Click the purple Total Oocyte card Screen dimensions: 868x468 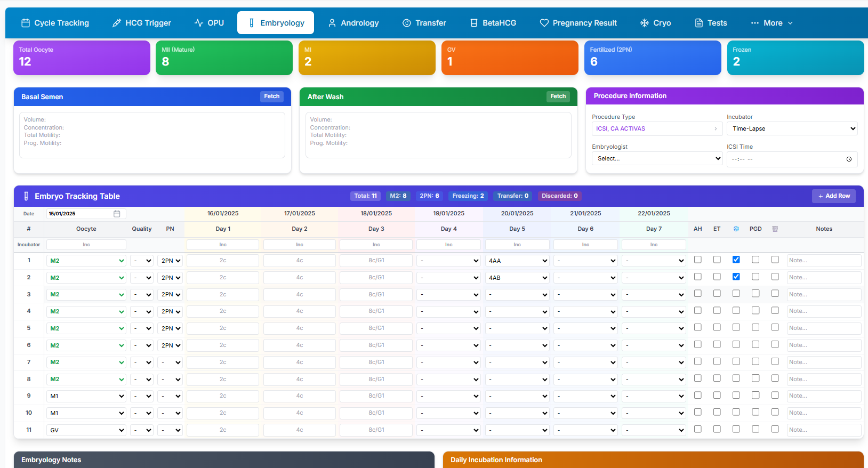82,58
